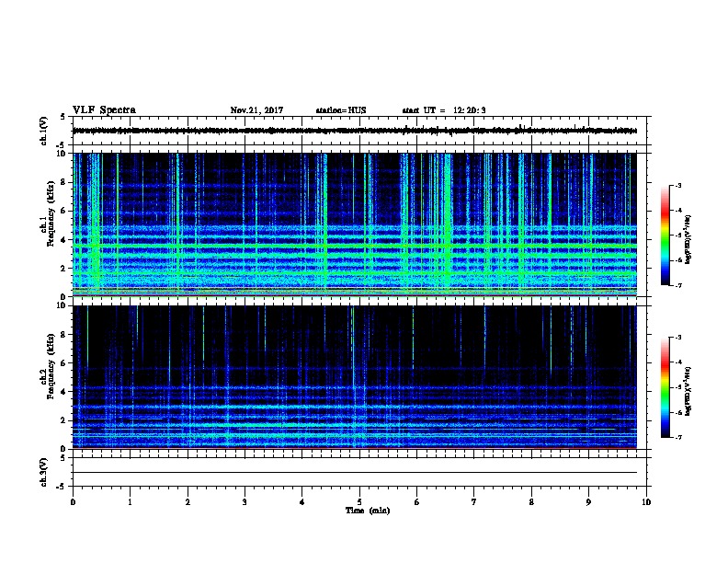728x563 pixels.
Task: Click the ch.2 spectrogram colorbar
Action: coord(665,387)
